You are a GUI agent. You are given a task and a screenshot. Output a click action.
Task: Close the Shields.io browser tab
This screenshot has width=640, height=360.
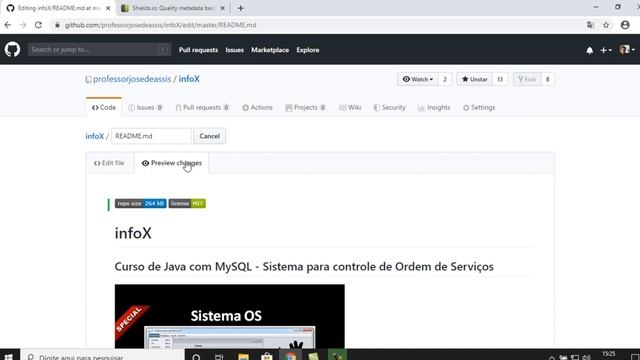[x=222, y=8]
